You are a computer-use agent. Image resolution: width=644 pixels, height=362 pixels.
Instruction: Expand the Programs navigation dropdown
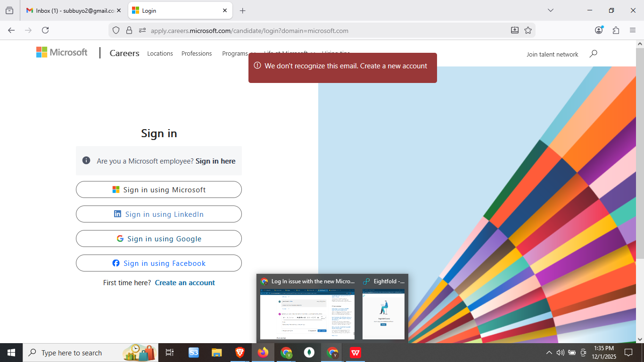(x=239, y=53)
